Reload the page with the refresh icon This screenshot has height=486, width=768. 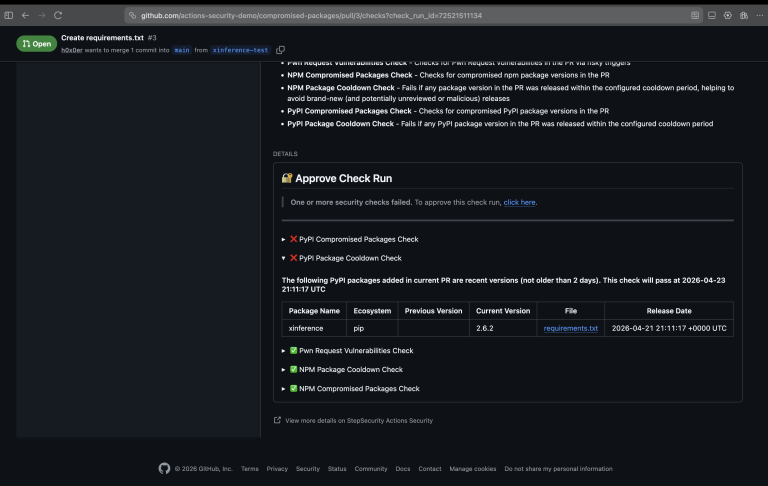[x=58, y=15]
